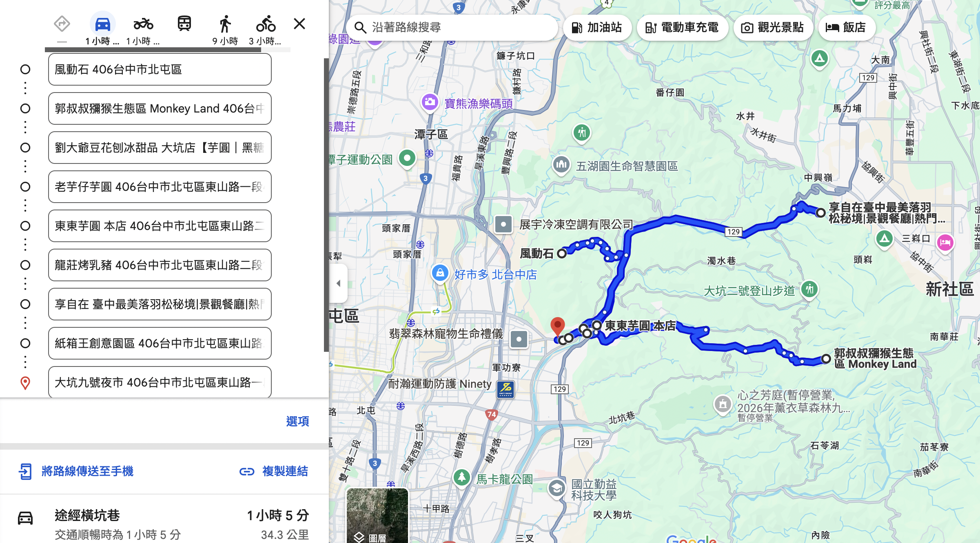Edit the 享自在 景觀餐廳 stop field

pyautogui.click(x=160, y=304)
